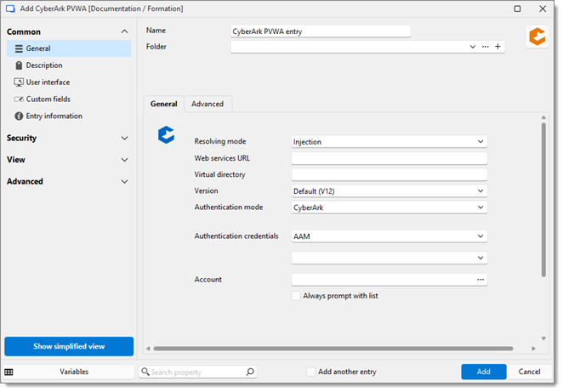Screen dimensions: 563x392
Task: Click the scroll down arrow
Action: coord(543,339)
